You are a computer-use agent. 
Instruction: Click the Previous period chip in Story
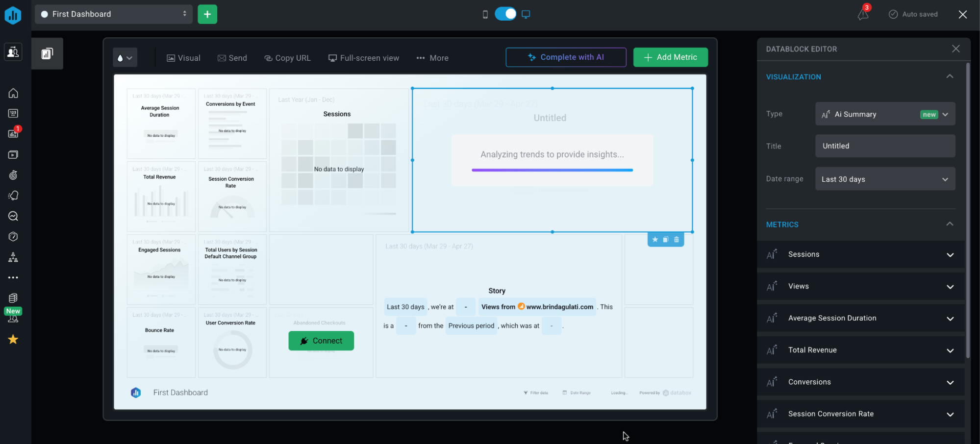pyautogui.click(x=471, y=325)
